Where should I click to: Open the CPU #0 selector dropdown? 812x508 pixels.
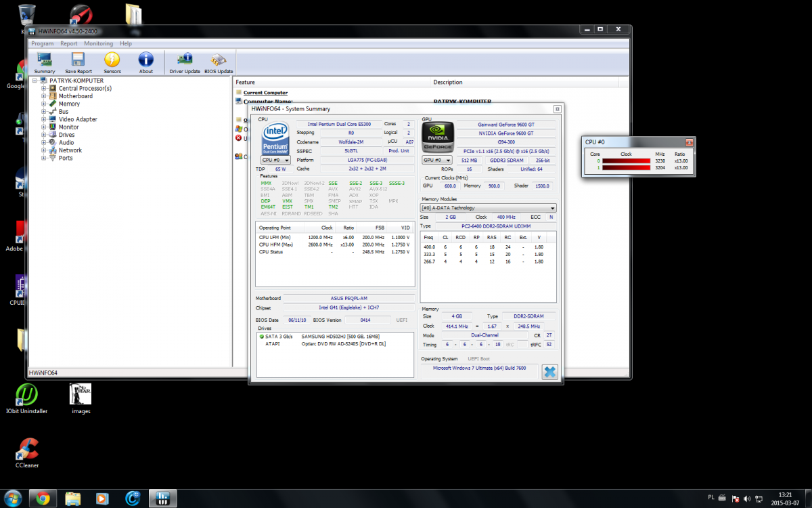pyautogui.click(x=276, y=160)
